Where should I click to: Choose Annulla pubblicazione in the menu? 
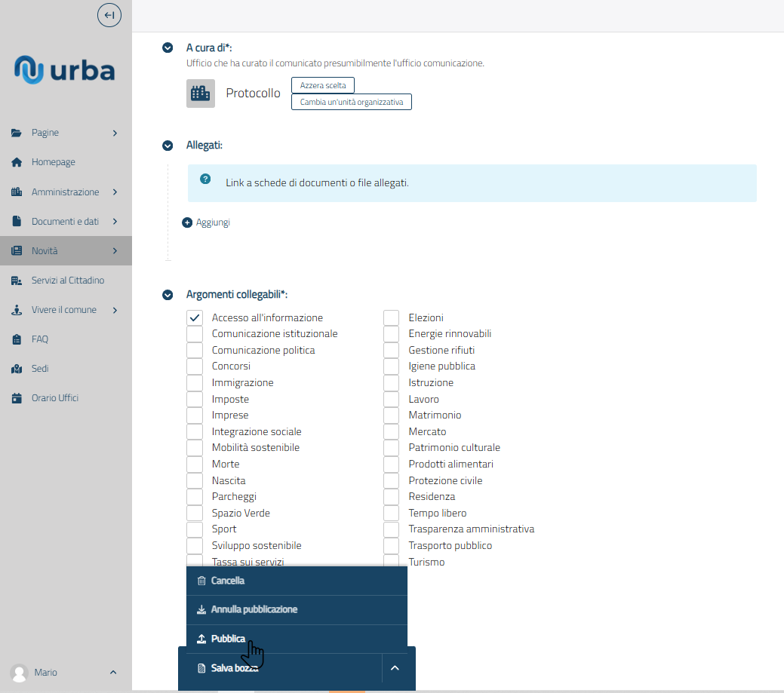pyautogui.click(x=254, y=609)
